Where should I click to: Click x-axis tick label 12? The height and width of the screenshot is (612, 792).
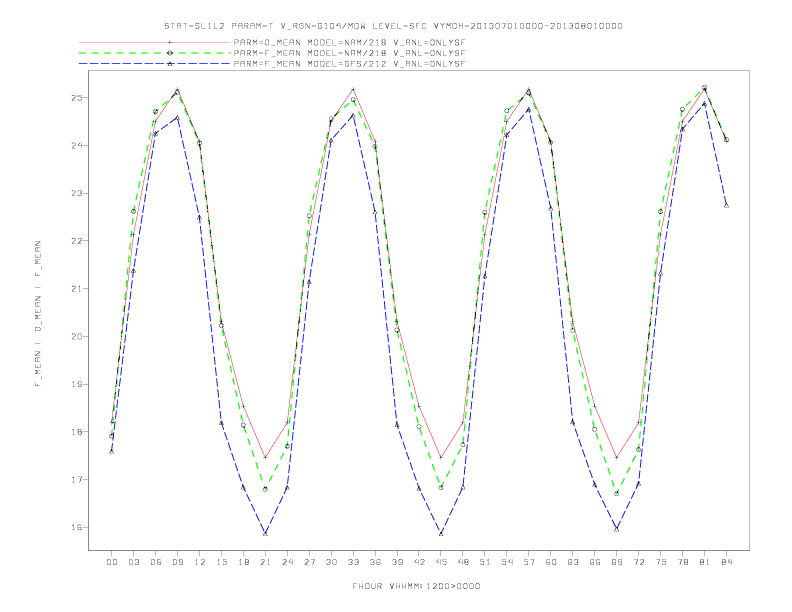200,562
